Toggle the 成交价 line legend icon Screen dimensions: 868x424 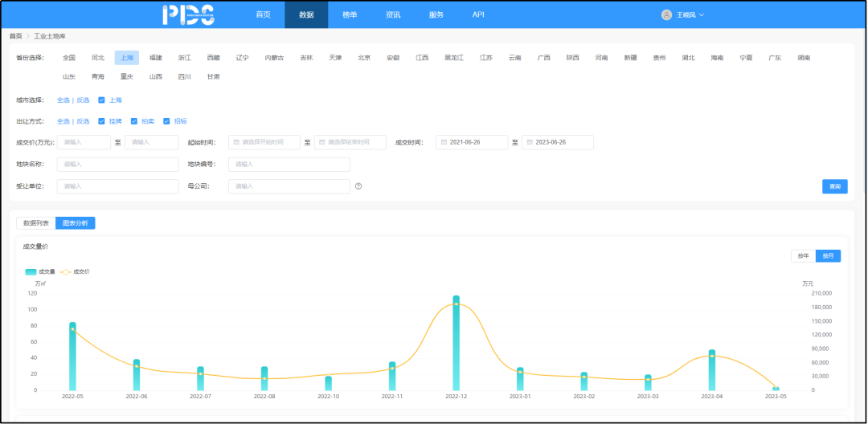66,271
